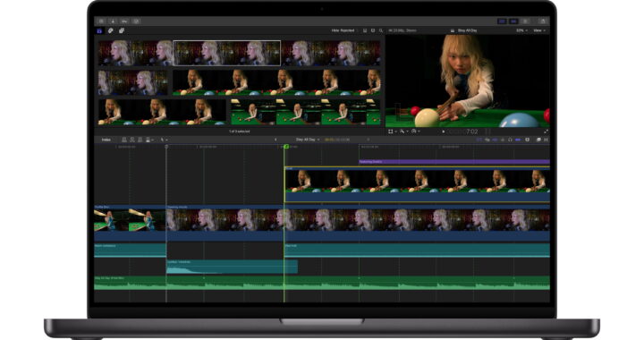The width and height of the screenshot is (644, 340).
Task: Toggle the inspector panel button
Action: coord(525,21)
